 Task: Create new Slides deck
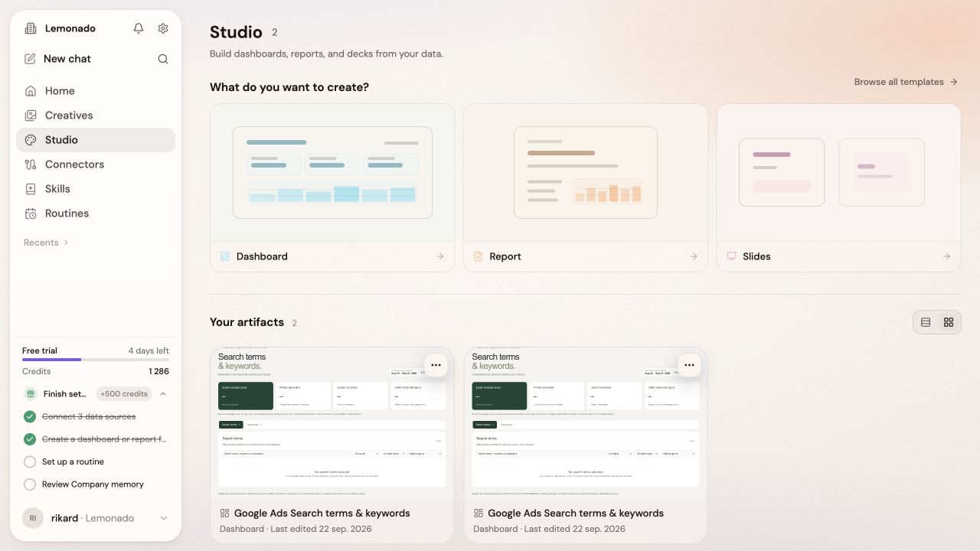click(838, 187)
